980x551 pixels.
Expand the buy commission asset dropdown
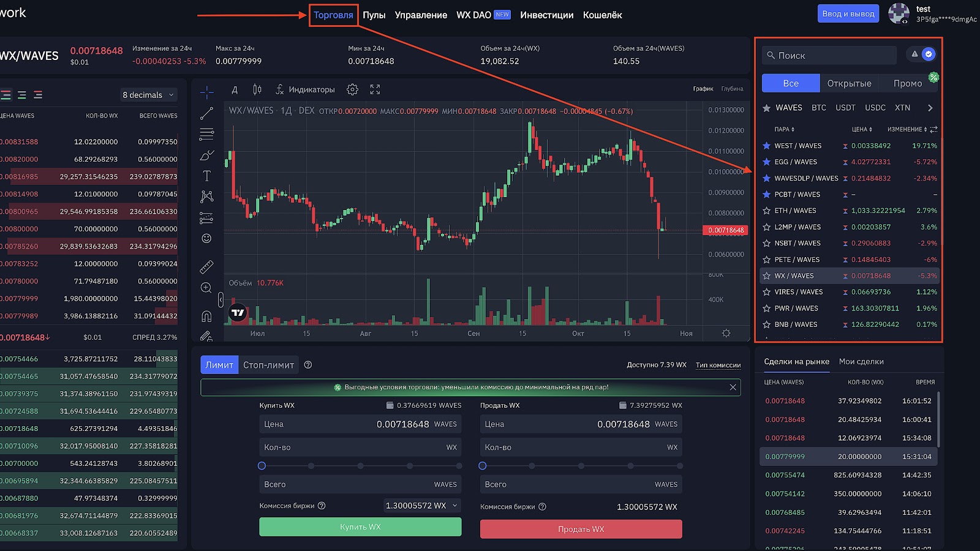point(422,506)
